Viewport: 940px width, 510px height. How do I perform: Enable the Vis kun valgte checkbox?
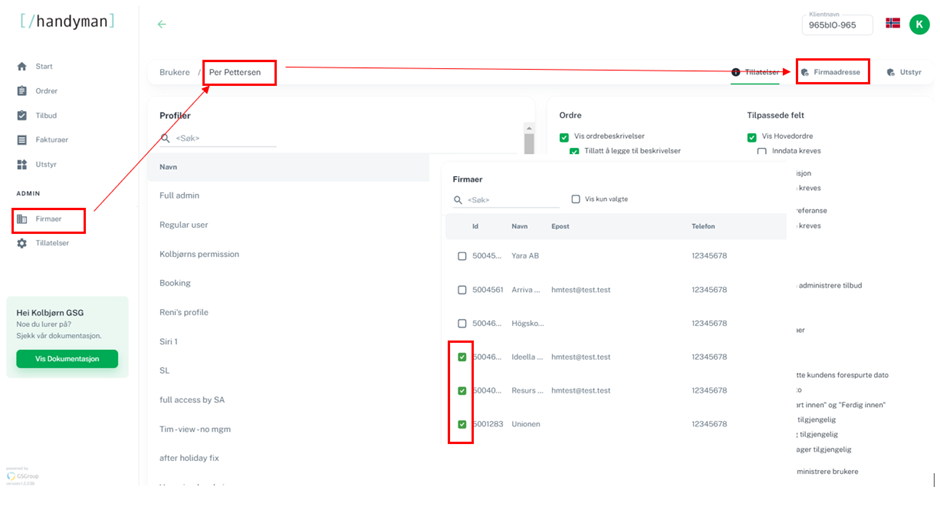576,199
